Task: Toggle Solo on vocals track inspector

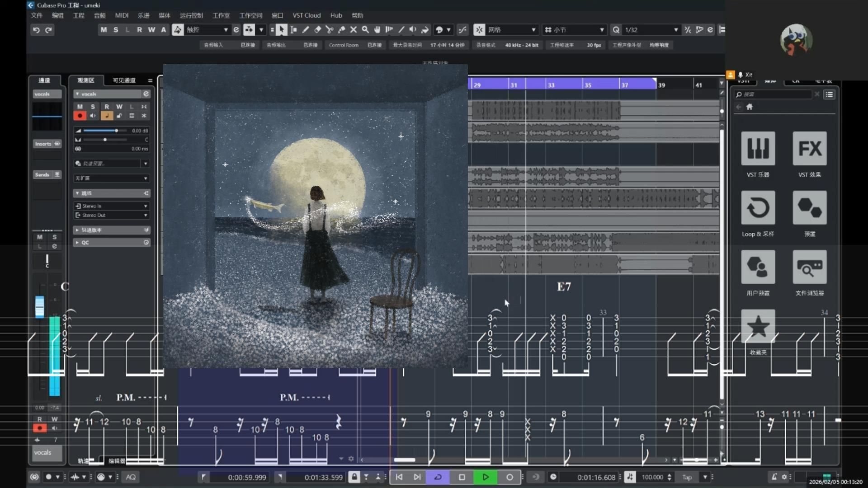Action: click(93, 107)
